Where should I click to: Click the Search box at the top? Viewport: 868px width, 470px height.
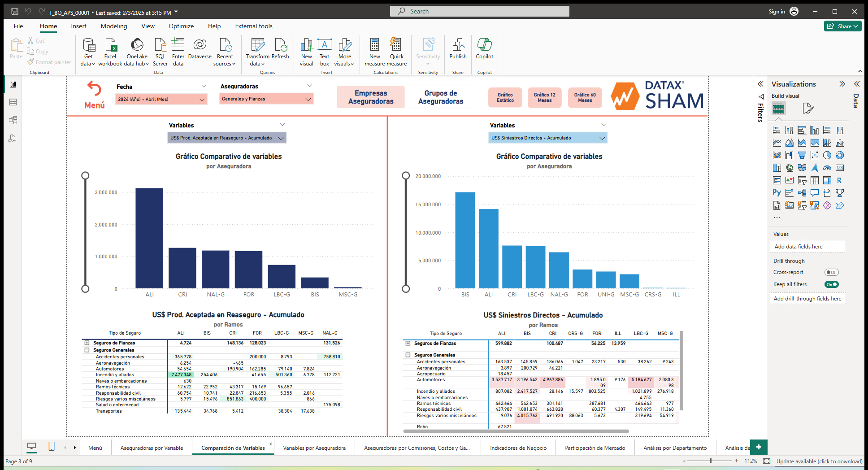pos(479,11)
